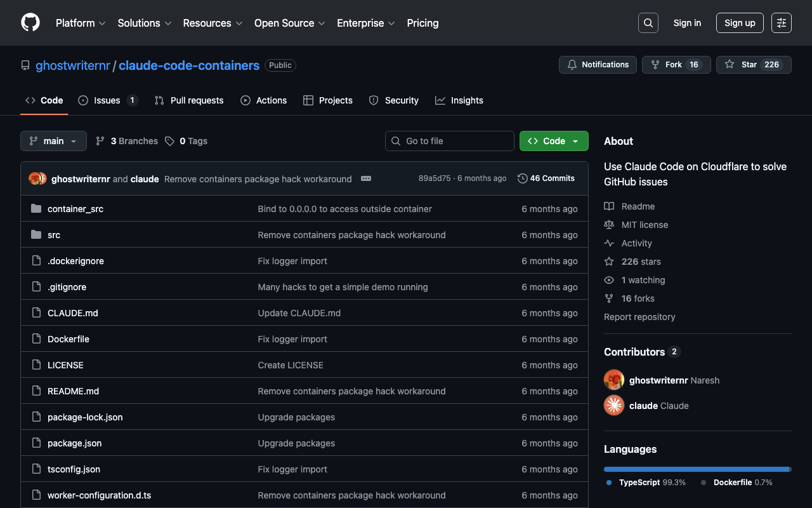Expand the Platform menu
The width and height of the screenshot is (812, 508).
[81, 23]
